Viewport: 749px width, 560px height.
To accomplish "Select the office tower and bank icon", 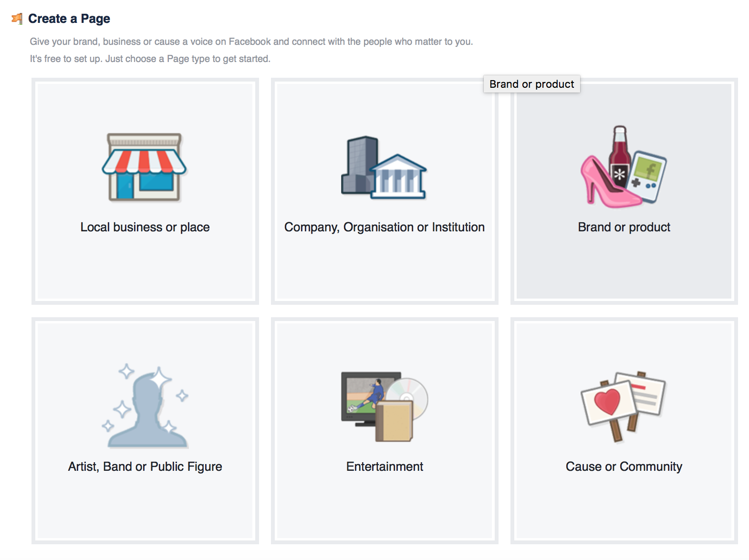I will (x=384, y=167).
